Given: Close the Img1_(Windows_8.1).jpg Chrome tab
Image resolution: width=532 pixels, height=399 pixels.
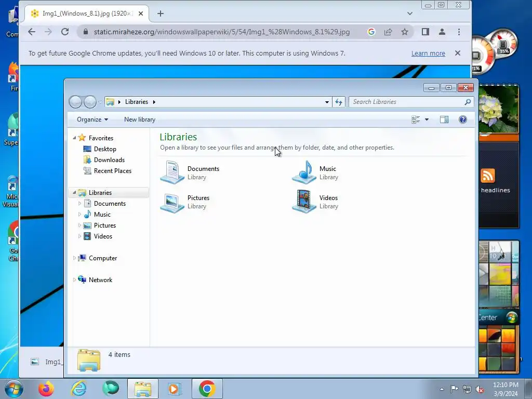Looking at the screenshot, I should coord(141,14).
